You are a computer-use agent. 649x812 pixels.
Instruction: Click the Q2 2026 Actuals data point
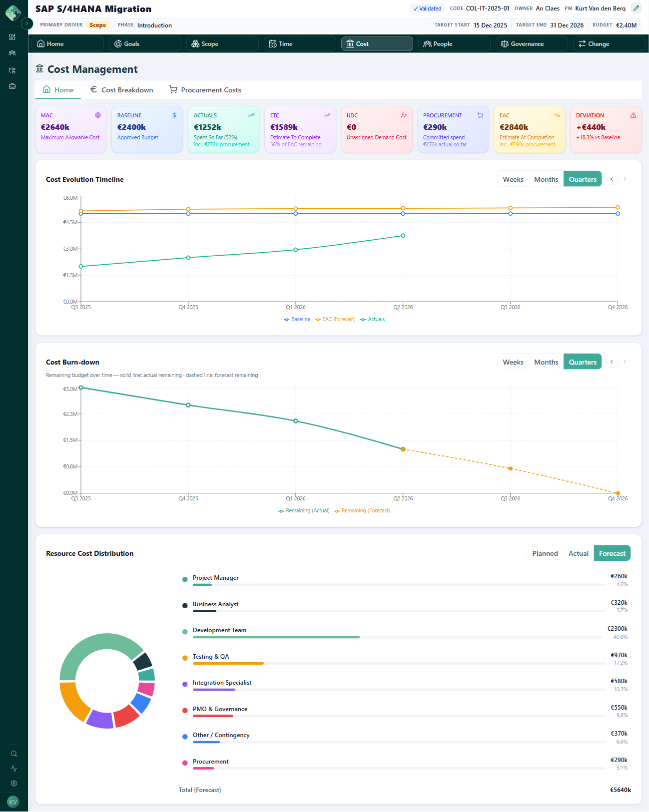coord(403,236)
